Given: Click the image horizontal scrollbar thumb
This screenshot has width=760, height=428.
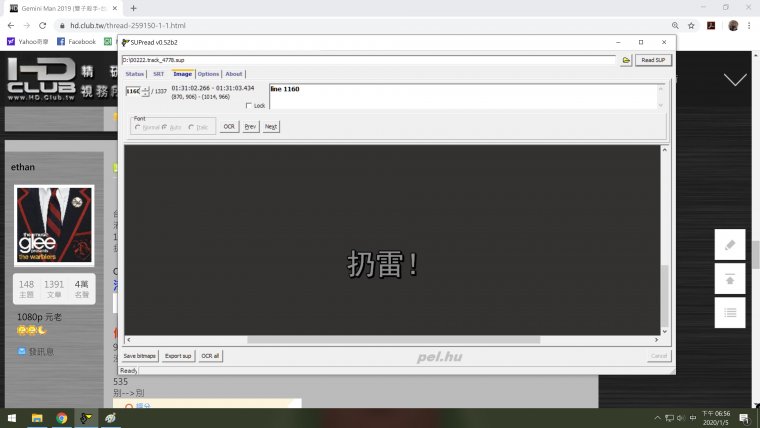Looking at the screenshot, I should 394,340.
